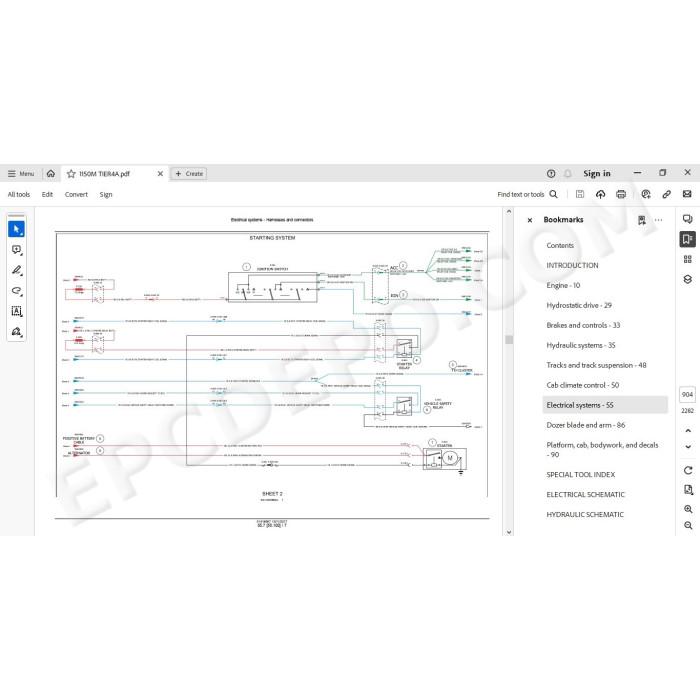Click the copy link icon

667,194
